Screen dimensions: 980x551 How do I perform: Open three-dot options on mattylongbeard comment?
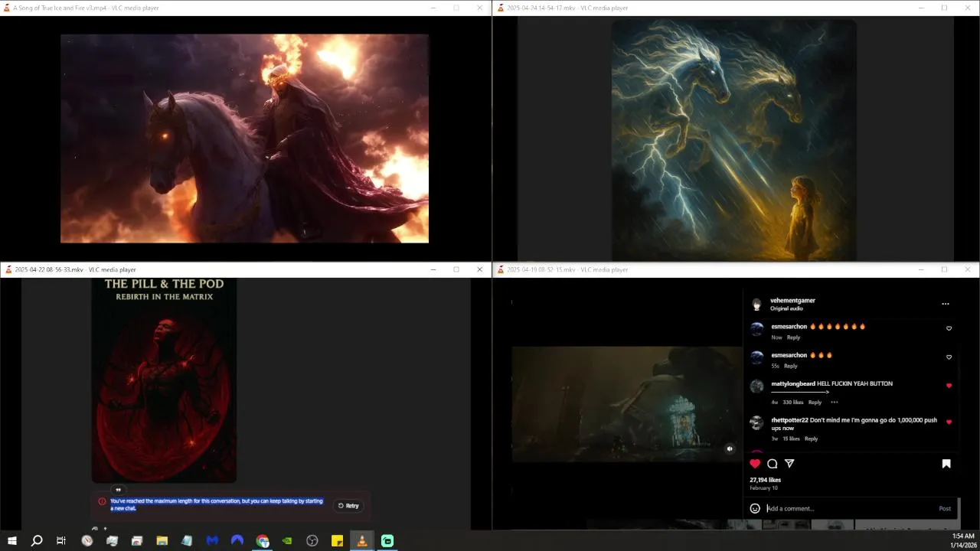pos(835,402)
